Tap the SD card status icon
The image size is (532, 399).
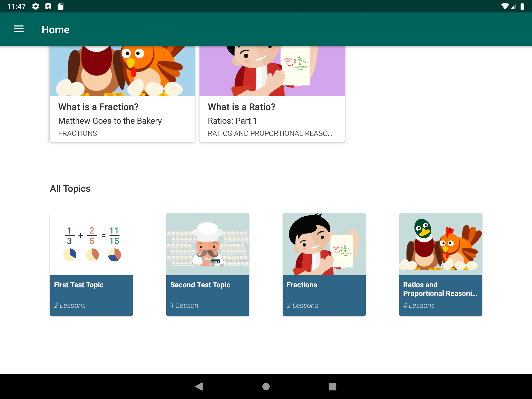[61, 6]
